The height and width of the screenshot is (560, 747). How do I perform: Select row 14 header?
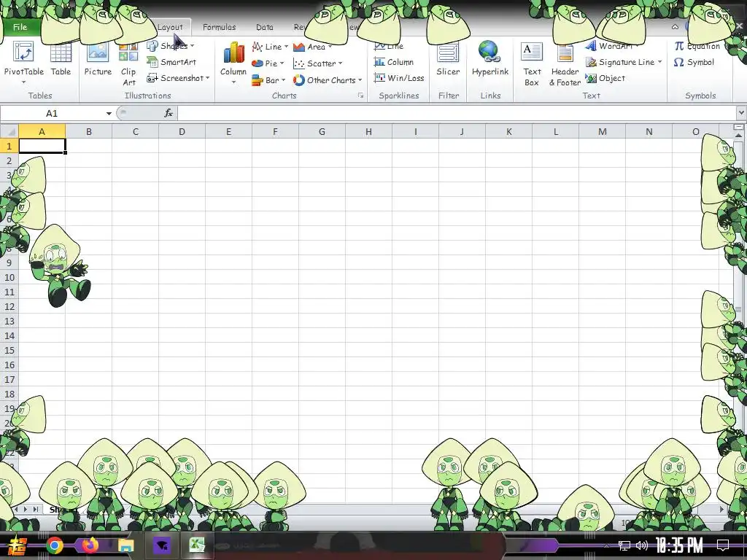click(9, 335)
